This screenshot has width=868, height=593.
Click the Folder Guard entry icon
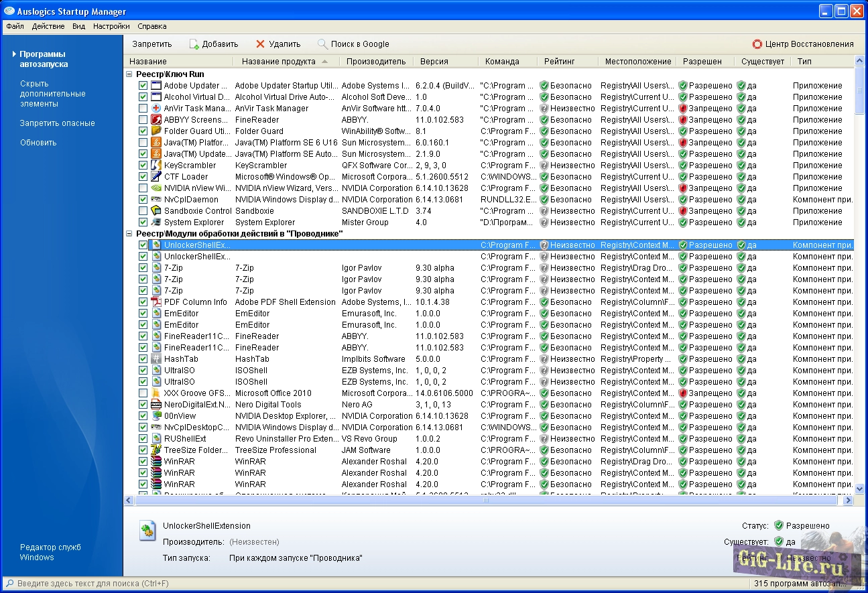(x=156, y=131)
